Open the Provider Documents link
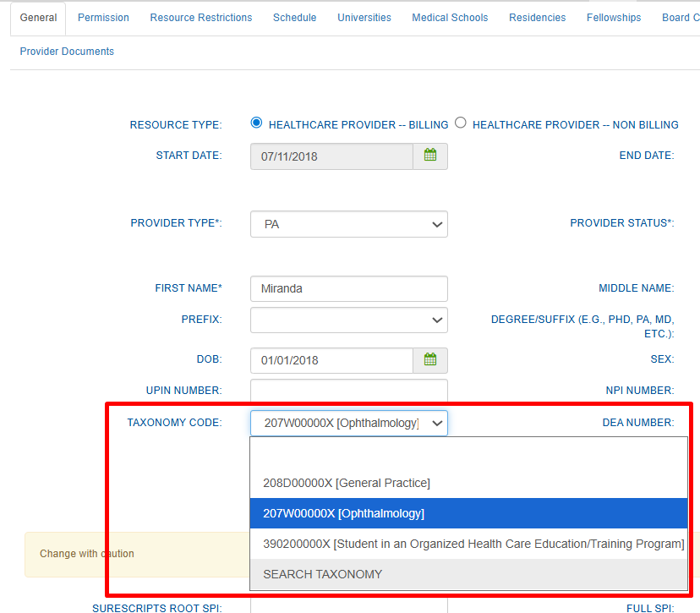 point(67,52)
